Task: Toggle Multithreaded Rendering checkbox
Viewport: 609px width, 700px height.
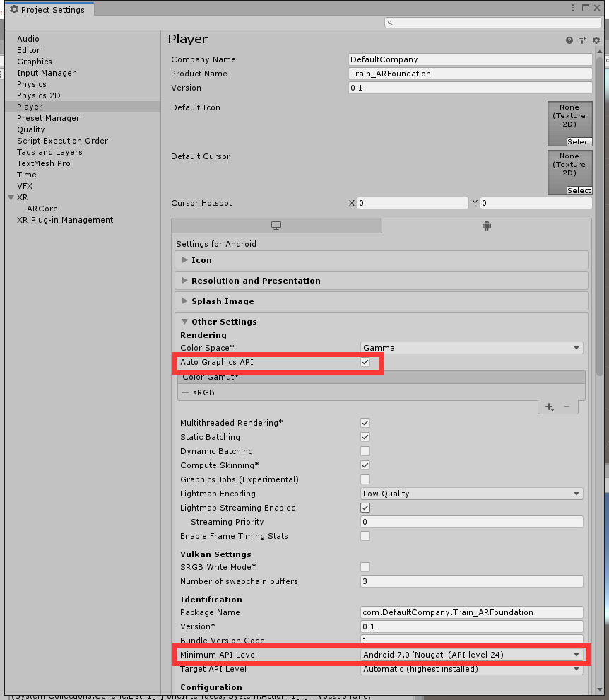Action: coord(365,423)
